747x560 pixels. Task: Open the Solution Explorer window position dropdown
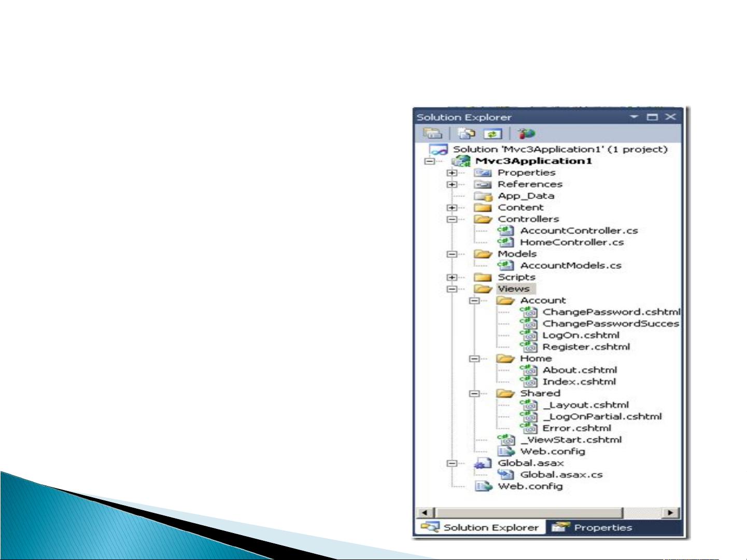[634, 117]
